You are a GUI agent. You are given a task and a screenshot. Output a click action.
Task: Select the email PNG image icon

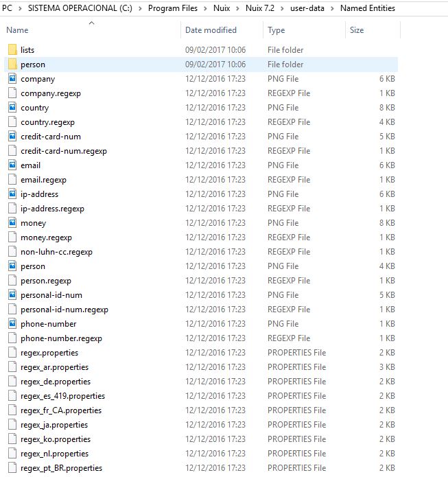point(12,165)
